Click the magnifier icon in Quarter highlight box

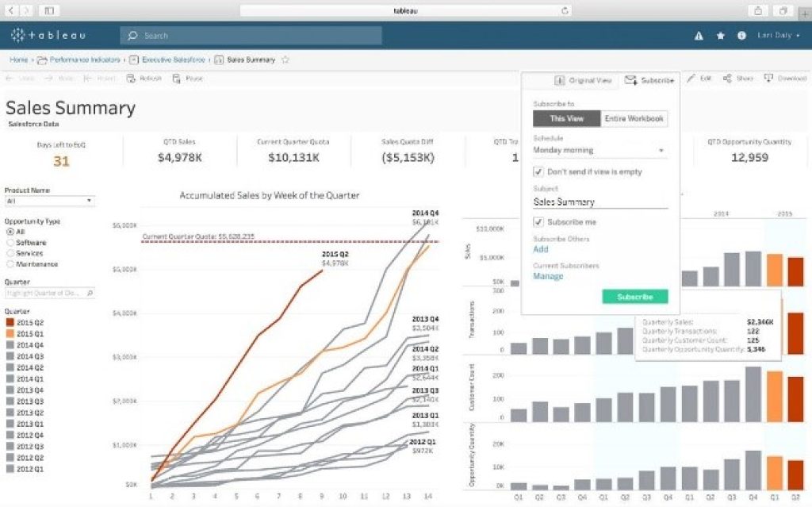(90, 293)
